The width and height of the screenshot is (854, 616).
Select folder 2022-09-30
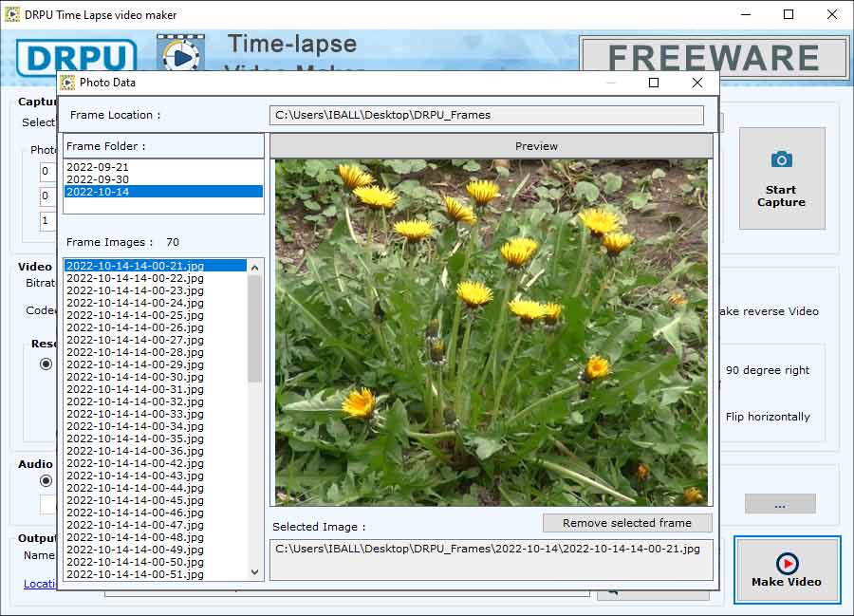(x=163, y=179)
